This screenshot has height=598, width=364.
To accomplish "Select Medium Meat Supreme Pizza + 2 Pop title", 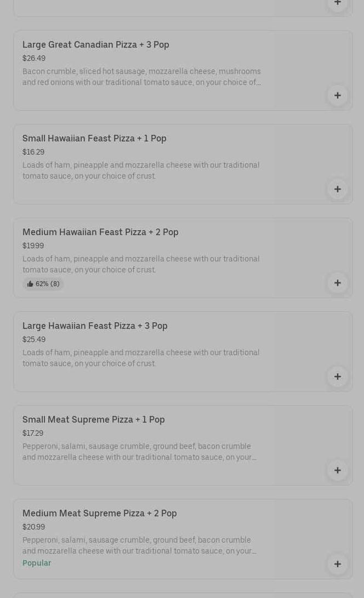I will pyautogui.click(x=100, y=514).
